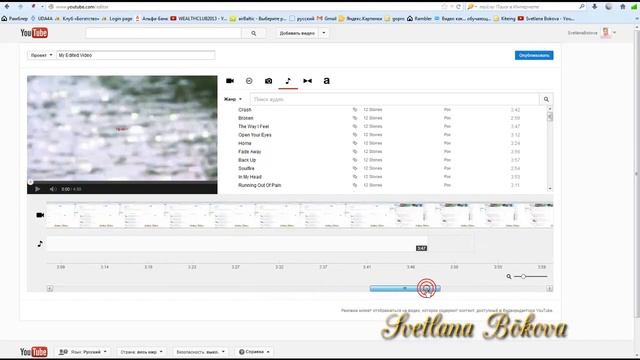Select the track Back Up
The height and width of the screenshot is (360, 640).
tap(247, 160)
